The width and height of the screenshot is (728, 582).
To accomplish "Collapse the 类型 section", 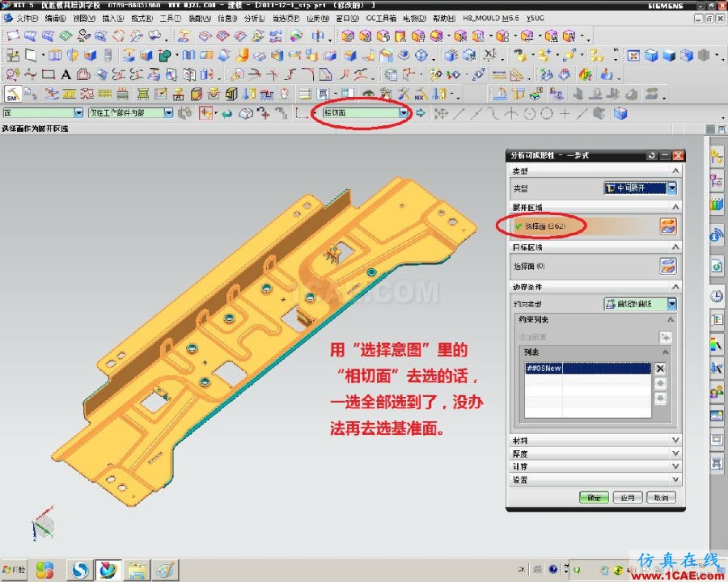I will (x=675, y=171).
